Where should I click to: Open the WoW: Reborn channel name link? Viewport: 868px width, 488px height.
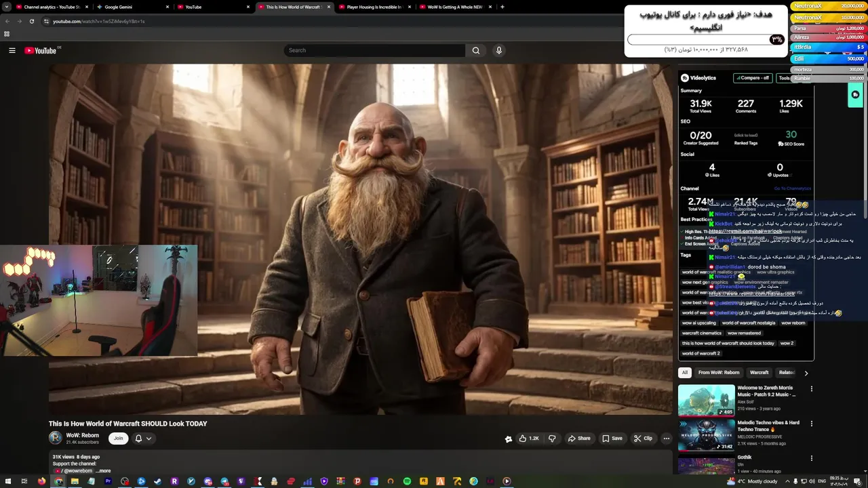(x=83, y=435)
